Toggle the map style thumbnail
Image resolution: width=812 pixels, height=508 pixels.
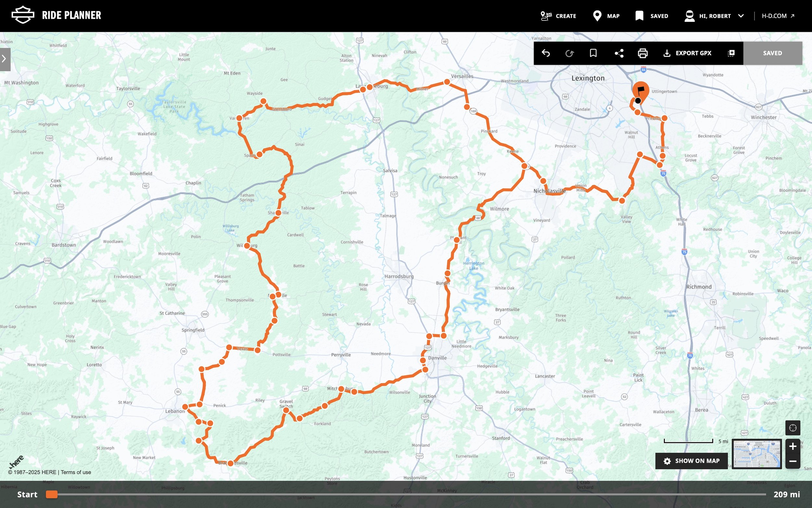pos(756,454)
